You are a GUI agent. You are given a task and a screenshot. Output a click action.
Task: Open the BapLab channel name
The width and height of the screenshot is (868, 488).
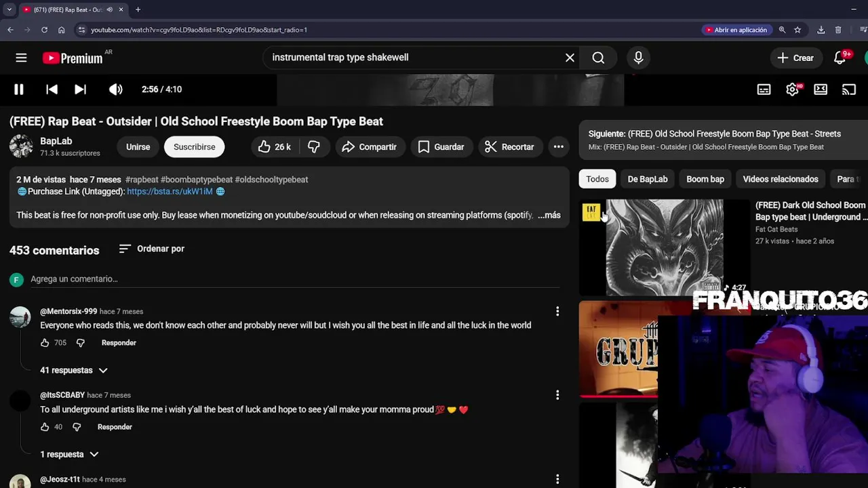click(x=56, y=141)
